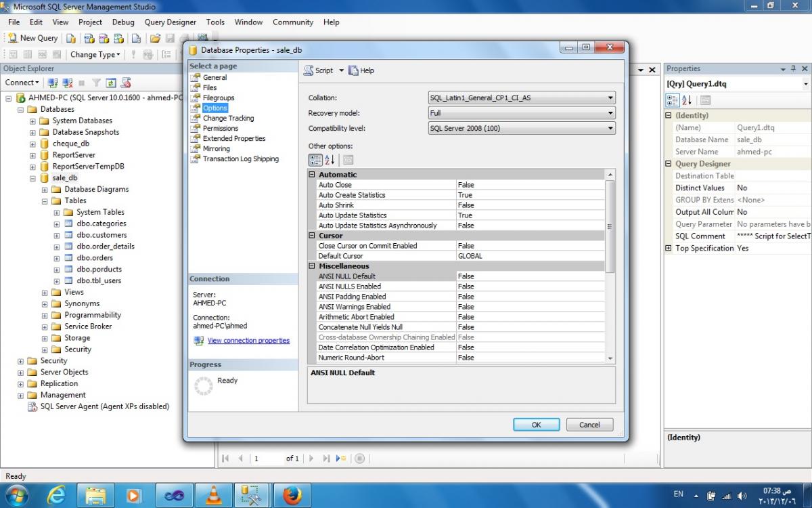Collapse the Automatic options category
This screenshot has width=812, height=508.
312,175
